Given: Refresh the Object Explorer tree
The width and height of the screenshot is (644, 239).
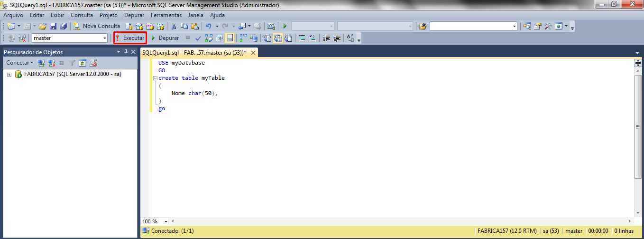Looking at the screenshot, I should (83, 63).
